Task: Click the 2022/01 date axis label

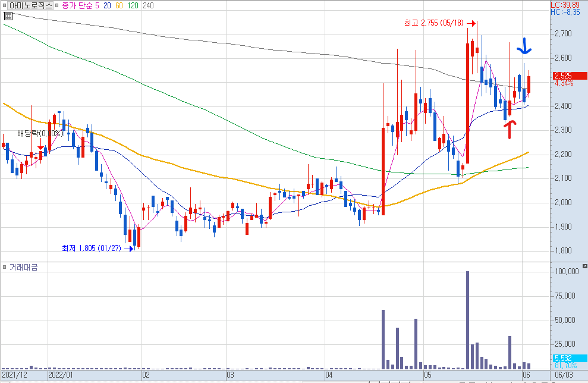Action: [61, 375]
